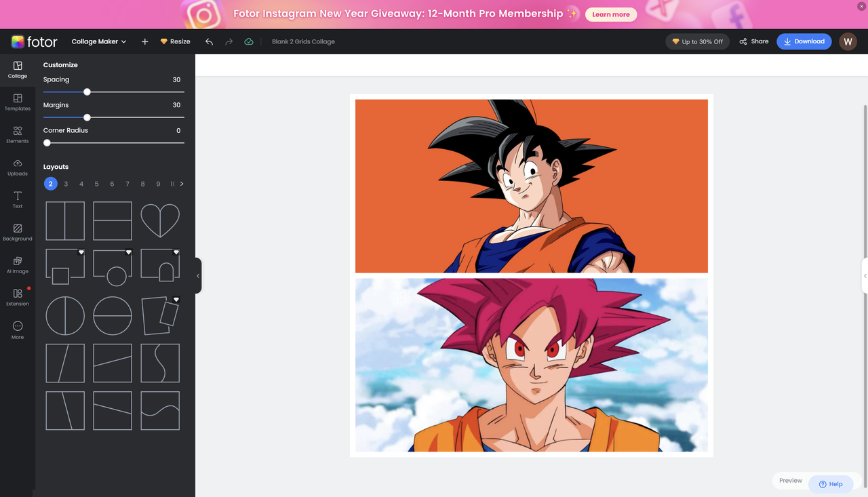Screen dimensions: 868x497
Task: Click the Up to 30% Off button
Action: [697, 41]
